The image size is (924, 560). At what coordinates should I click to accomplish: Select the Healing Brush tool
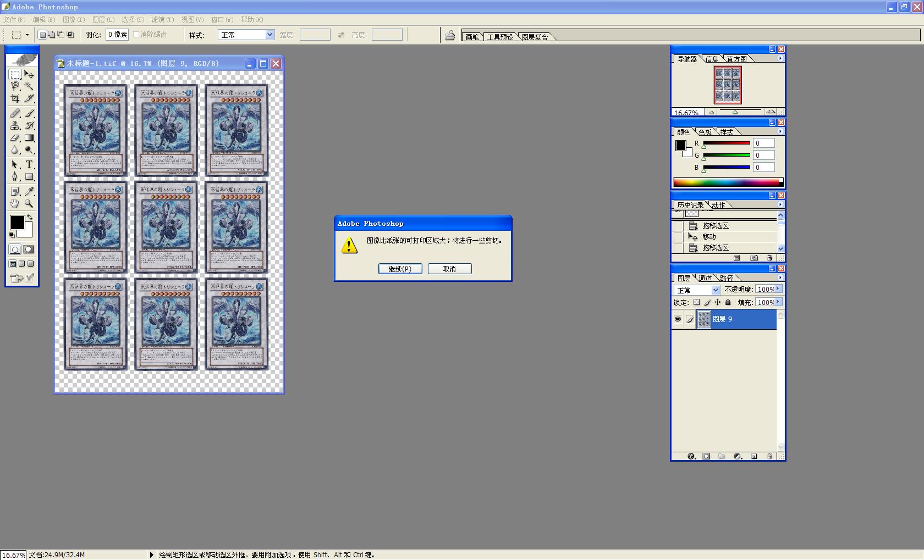click(15, 113)
